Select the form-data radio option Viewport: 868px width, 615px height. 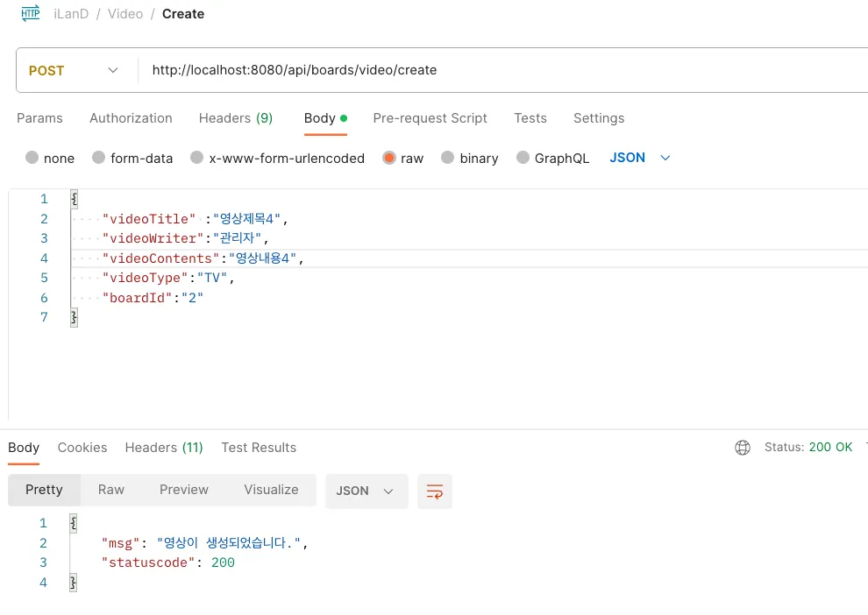click(x=99, y=158)
